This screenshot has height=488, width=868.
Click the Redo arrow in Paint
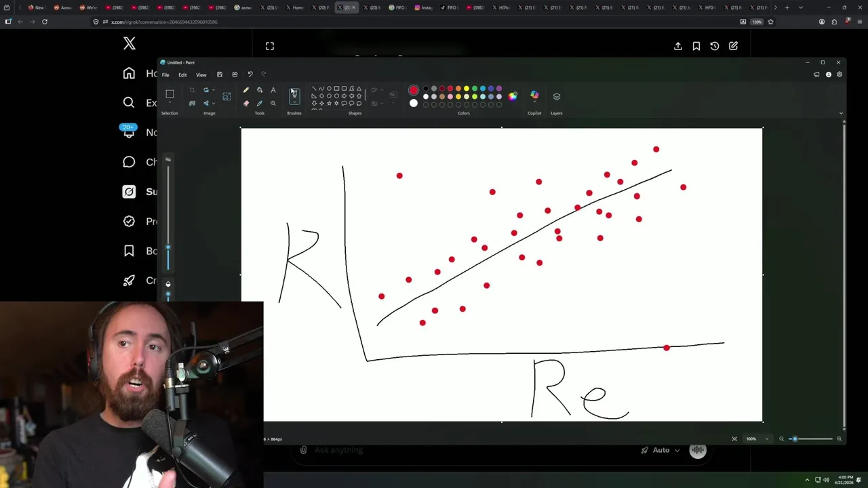263,75
